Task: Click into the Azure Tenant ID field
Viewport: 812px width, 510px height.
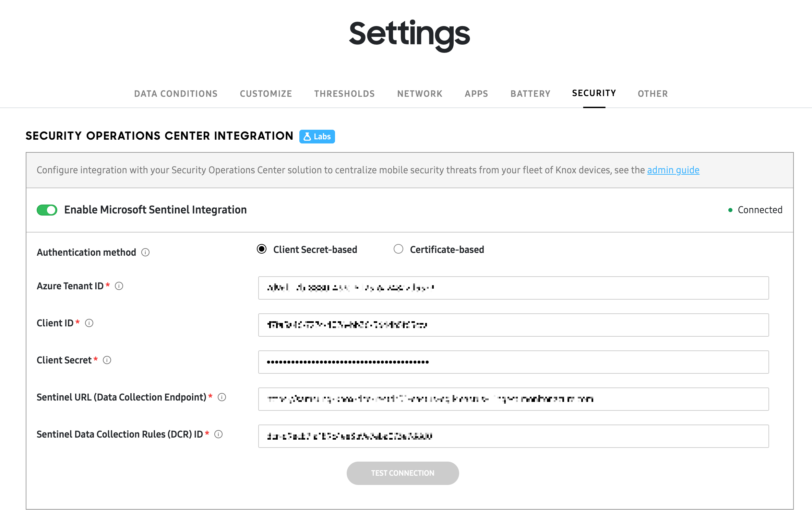Action: point(513,288)
